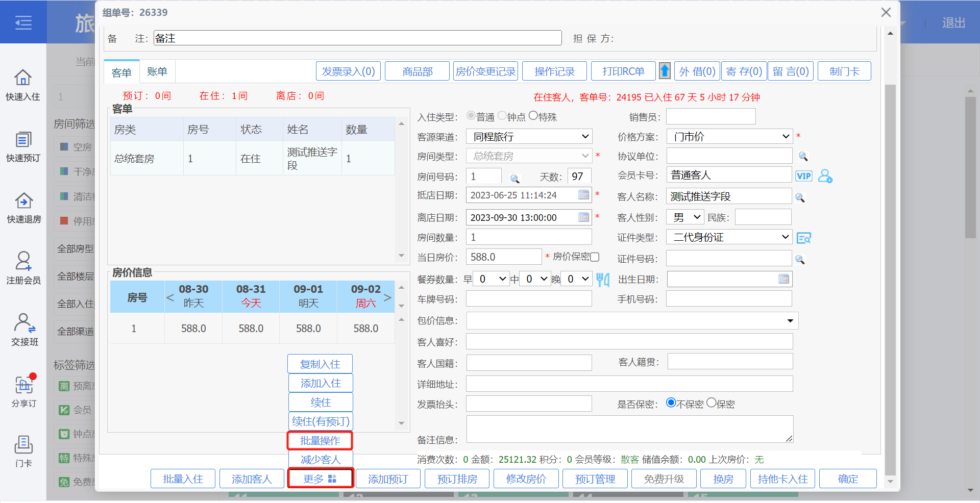980x503 pixels.
Task: Click search icon beside 客人名称
Action: pos(800,197)
